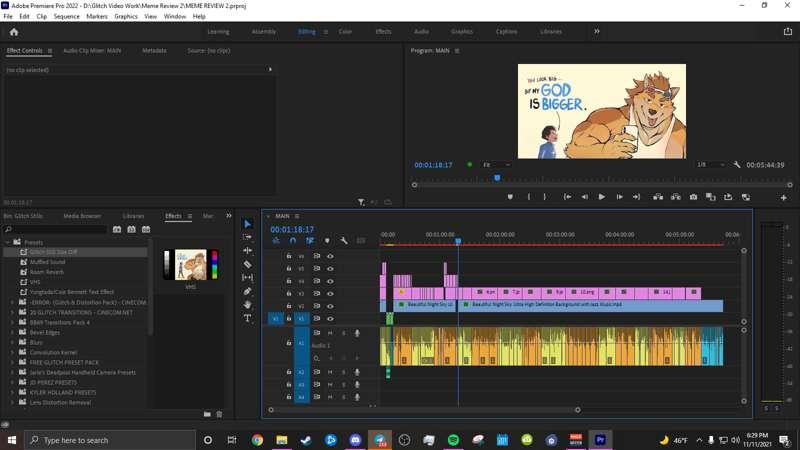Open Program monitor Button Editor plus
Viewport: 800px width, 450px height.
pyautogui.click(x=784, y=197)
